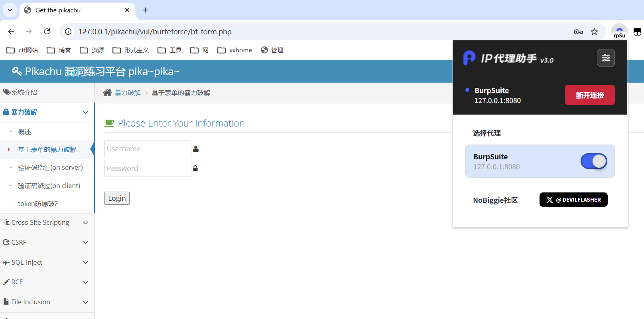Click the user icon beside Username
This screenshot has height=319, width=644.
(196, 149)
